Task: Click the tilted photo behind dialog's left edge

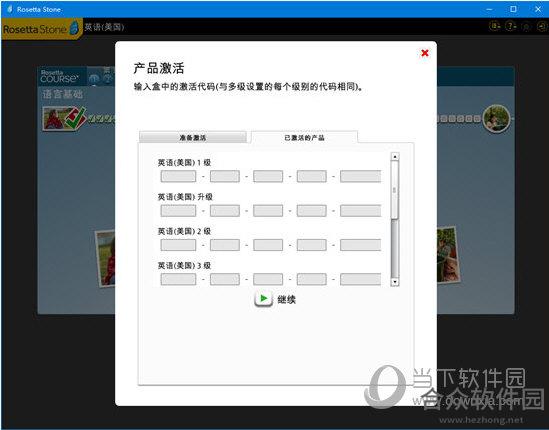Action: 106,258
